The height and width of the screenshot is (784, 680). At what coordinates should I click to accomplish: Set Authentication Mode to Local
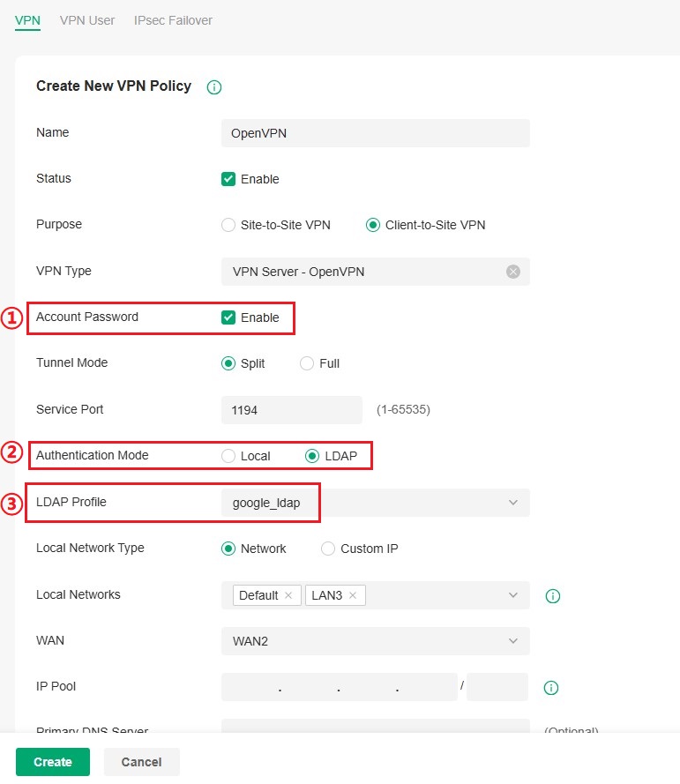[228, 456]
